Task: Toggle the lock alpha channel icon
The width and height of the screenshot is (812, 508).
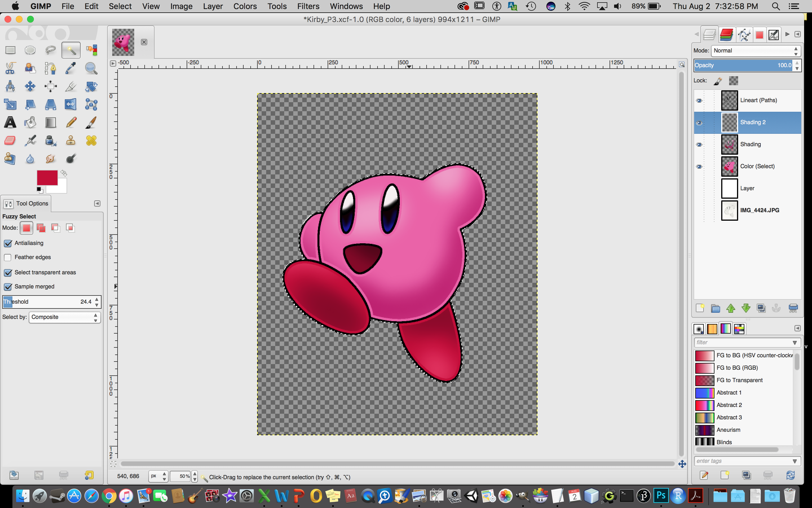Action: 734,81
